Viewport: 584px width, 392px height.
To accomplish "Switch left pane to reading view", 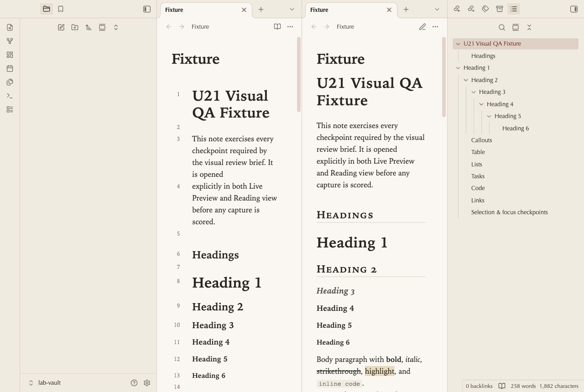I will point(277,26).
